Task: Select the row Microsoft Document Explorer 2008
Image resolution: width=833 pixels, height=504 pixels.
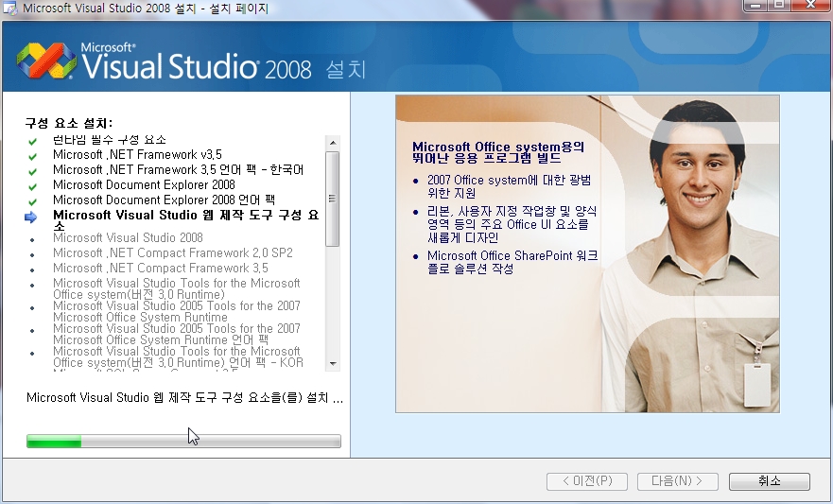Action: click(x=144, y=184)
